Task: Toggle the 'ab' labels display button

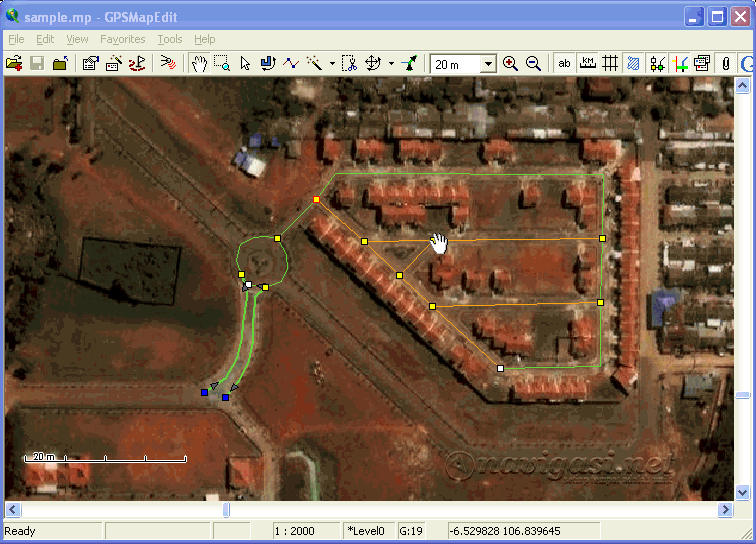Action: coord(565,63)
